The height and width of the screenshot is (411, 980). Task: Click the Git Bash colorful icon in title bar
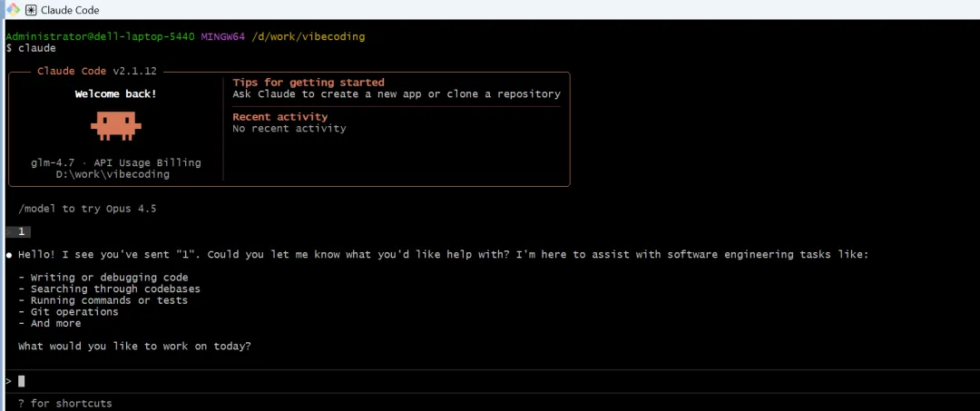(13, 9)
